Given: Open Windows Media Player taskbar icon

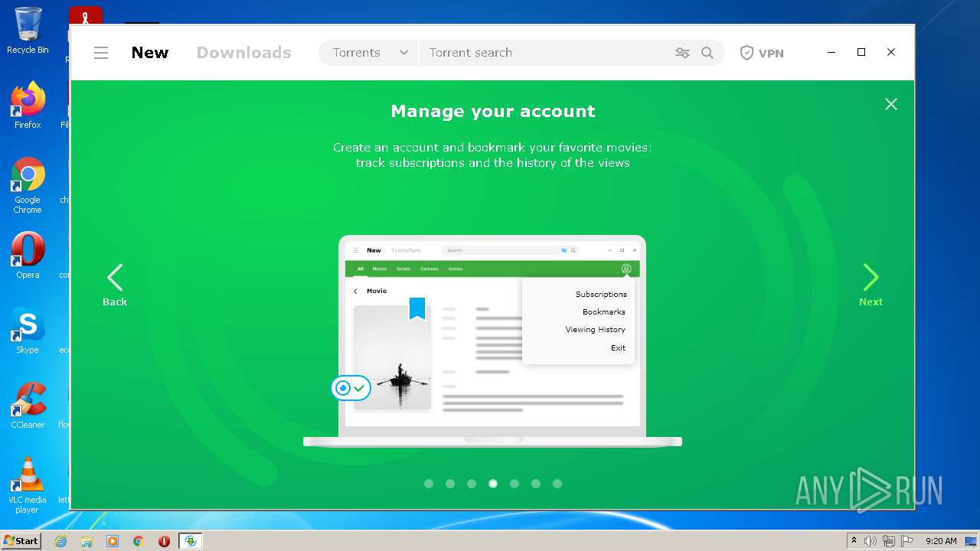Looking at the screenshot, I should tap(113, 541).
